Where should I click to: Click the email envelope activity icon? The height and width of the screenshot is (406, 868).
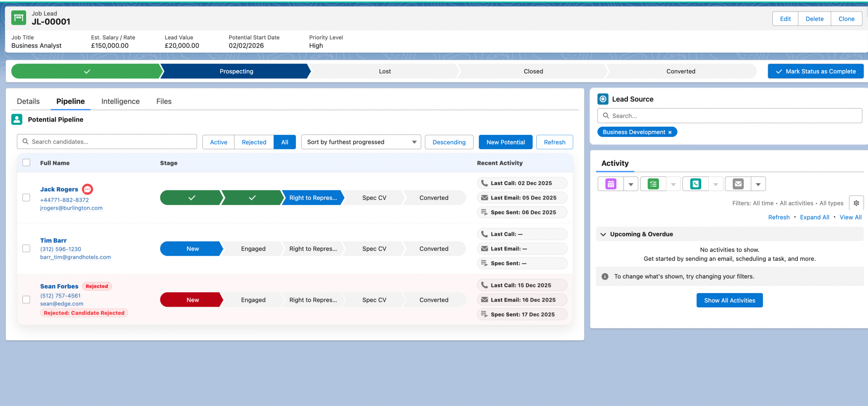pyautogui.click(x=738, y=184)
